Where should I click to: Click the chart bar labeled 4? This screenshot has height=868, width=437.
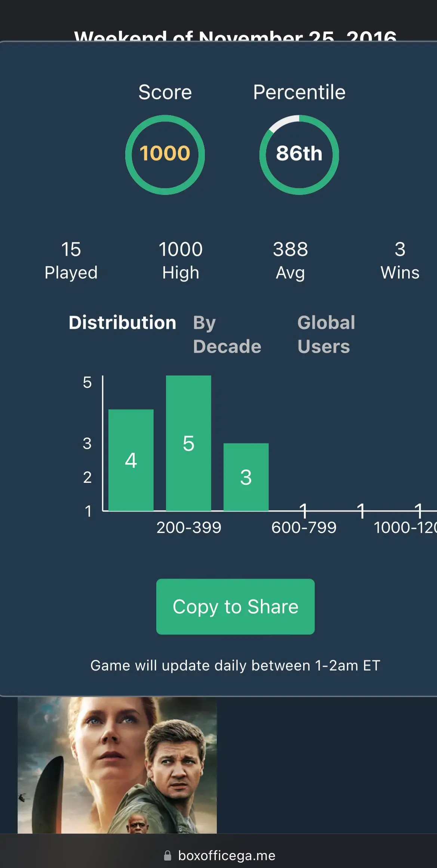(x=131, y=460)
